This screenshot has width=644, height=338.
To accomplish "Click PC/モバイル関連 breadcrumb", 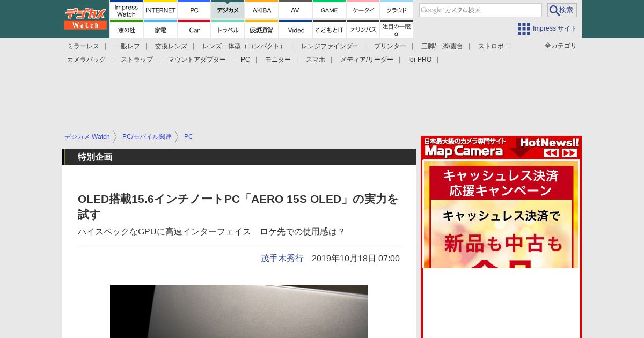I will 147,137.
